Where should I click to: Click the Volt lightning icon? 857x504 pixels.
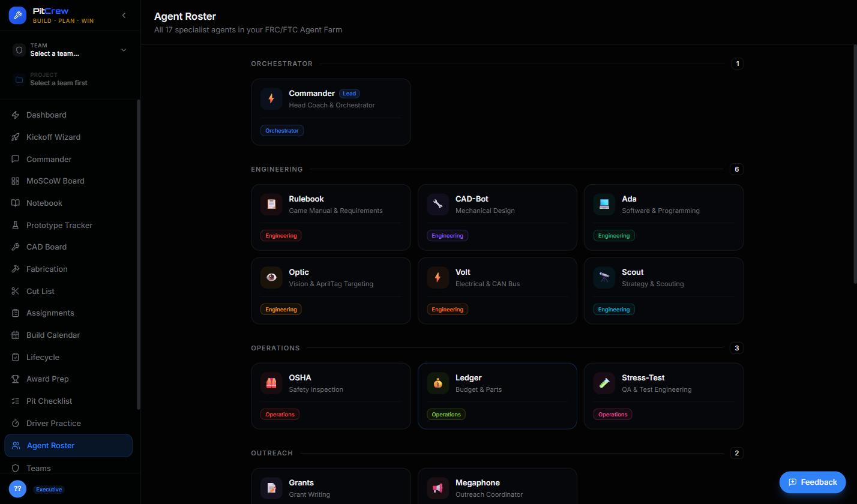pos(438,277)
